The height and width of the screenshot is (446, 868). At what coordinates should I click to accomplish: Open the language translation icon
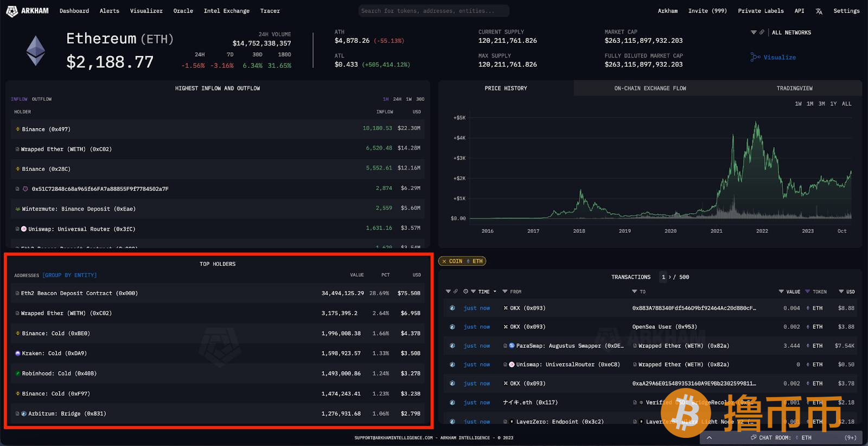(x=819, y=11)
